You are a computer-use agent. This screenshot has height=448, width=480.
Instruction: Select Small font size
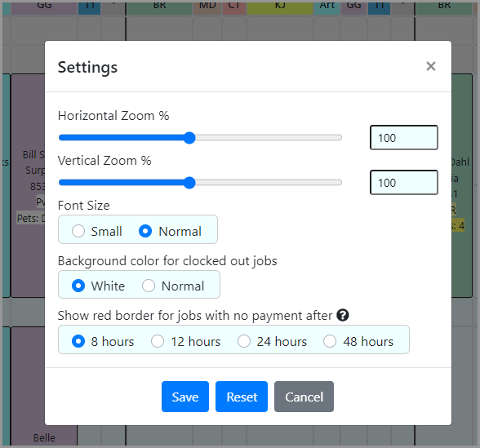(x=78, y=231)
